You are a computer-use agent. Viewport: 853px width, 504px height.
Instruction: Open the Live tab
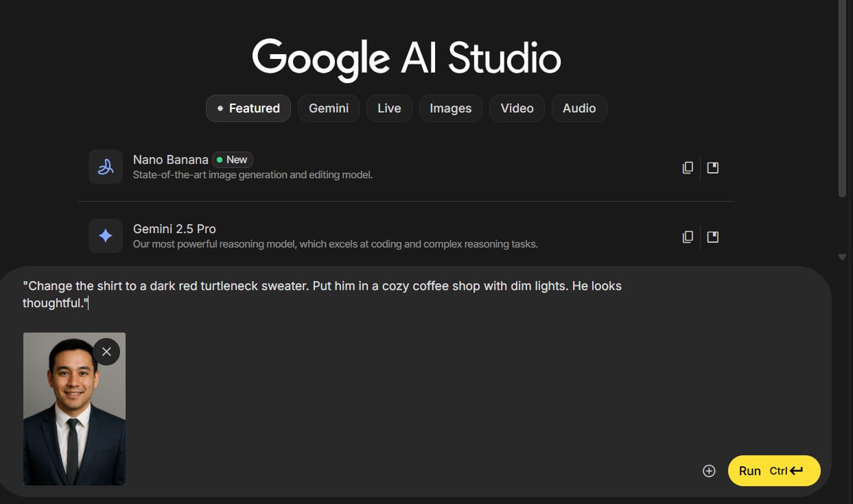(389, 108)
